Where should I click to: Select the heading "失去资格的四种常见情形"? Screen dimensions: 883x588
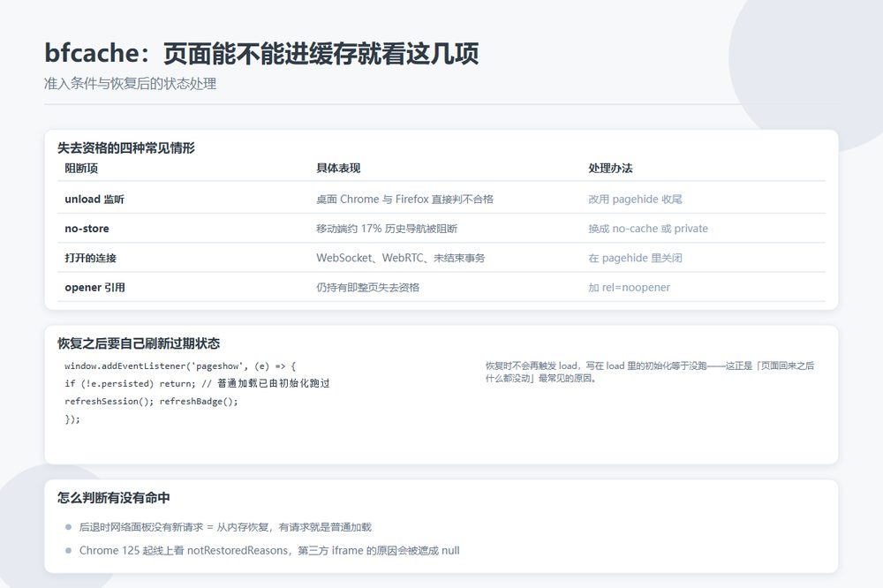[126, 148]
